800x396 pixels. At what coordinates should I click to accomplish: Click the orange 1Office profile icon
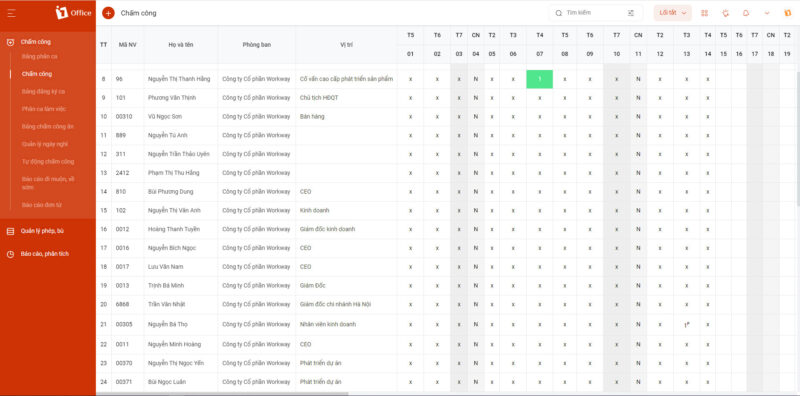click(x=788, y=13)
